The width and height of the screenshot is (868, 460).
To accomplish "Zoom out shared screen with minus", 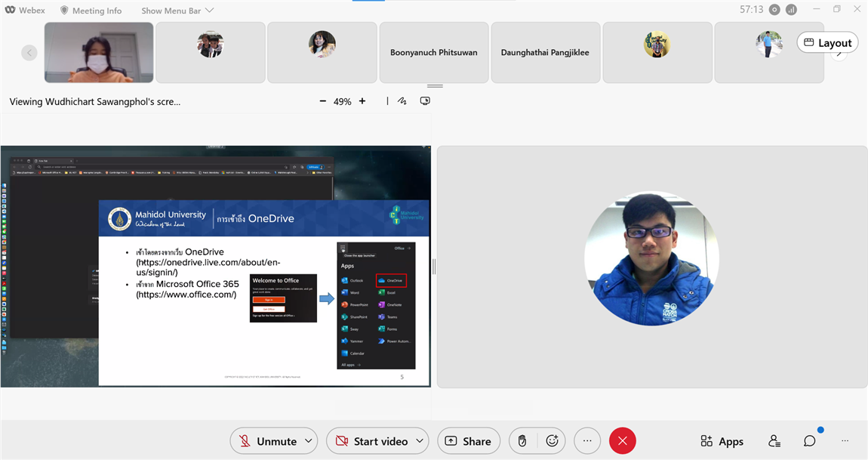I will click(323, 101).
